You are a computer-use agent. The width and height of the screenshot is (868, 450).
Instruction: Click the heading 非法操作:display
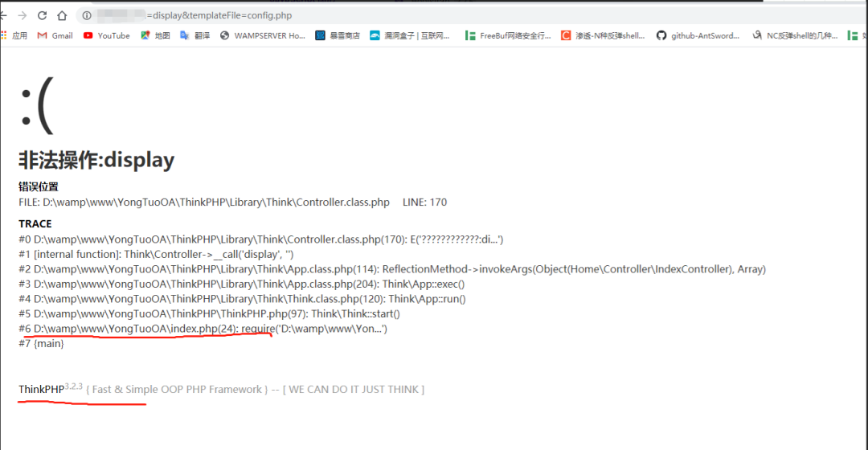tap(96, 160)
